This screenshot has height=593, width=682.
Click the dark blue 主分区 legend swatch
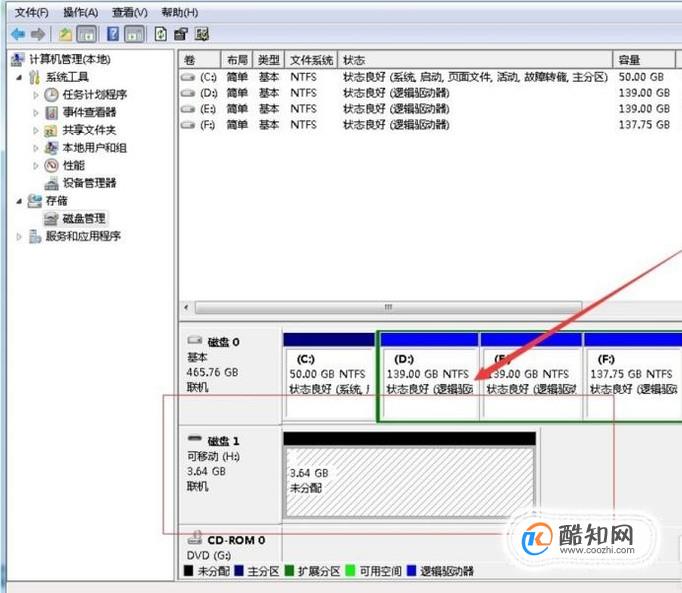point(238,570)
